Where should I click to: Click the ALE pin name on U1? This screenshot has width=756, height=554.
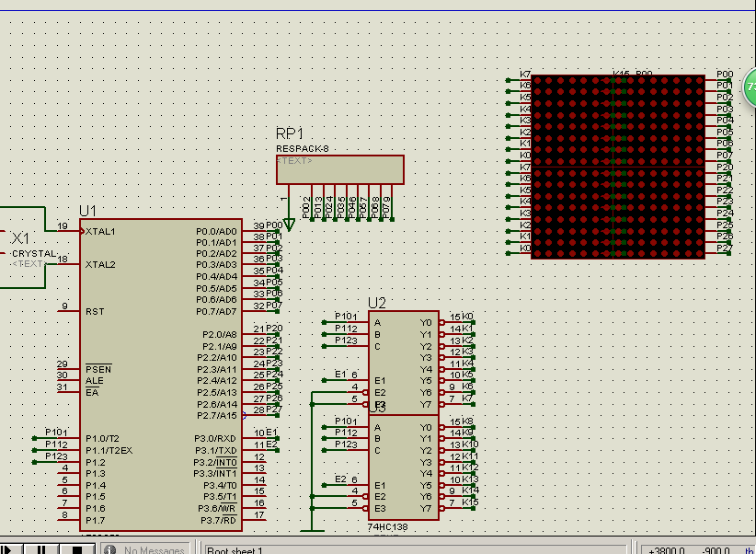tap(95, 381)
